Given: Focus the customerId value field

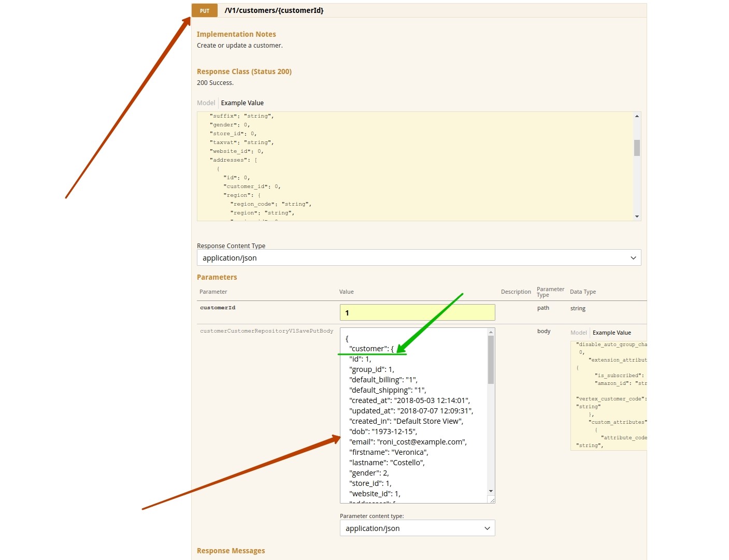Looking at the screenshot, I should point(417,312).
